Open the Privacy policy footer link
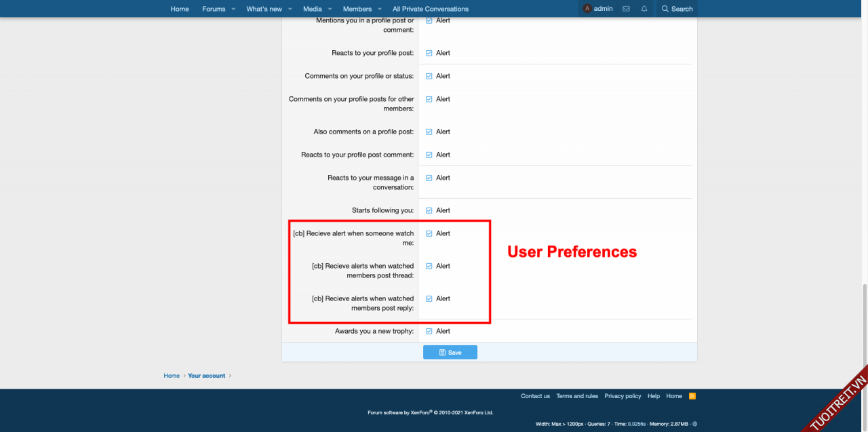 (x=623, y=396)
